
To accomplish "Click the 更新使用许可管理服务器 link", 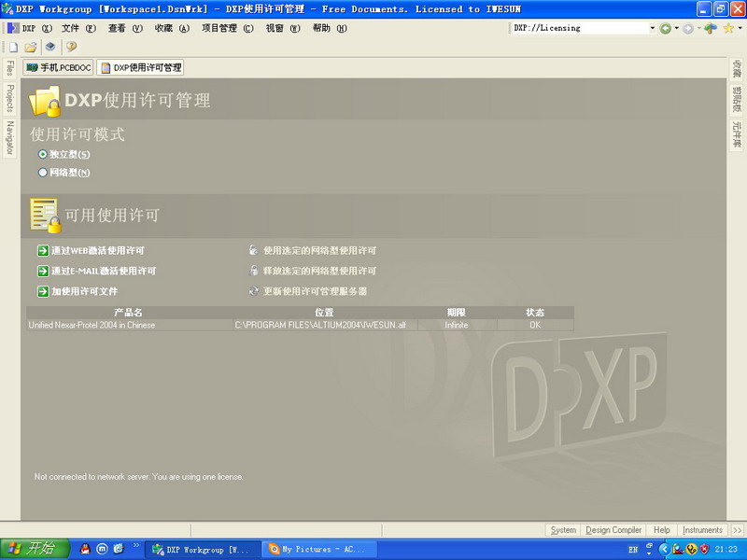I will click(x=315, y=291).
